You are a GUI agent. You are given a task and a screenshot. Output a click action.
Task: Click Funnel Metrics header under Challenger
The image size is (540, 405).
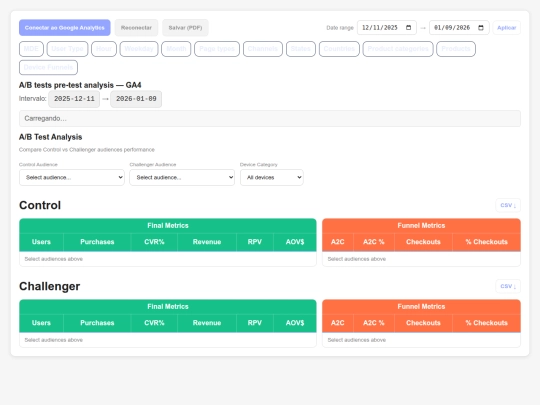421,307
